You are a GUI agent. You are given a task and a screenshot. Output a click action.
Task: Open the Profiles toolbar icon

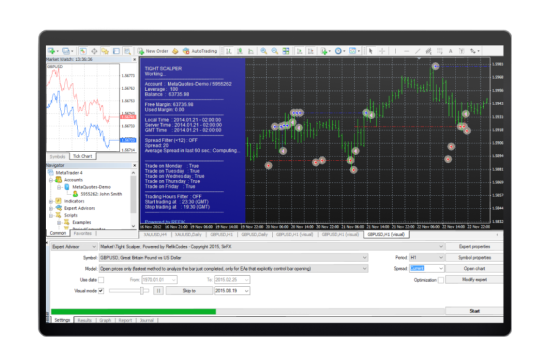[x=67, y=51]
